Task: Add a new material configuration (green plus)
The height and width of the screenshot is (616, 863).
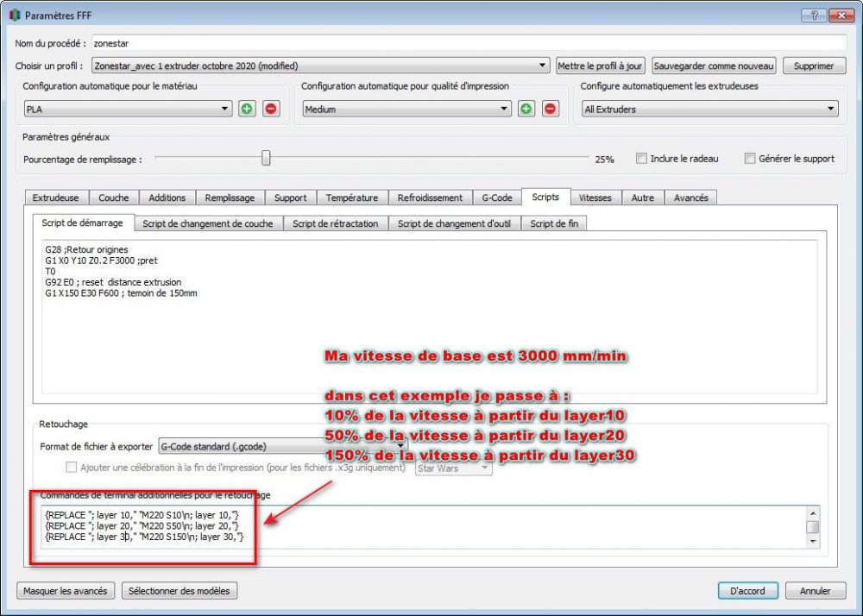Action: (247, 109)
